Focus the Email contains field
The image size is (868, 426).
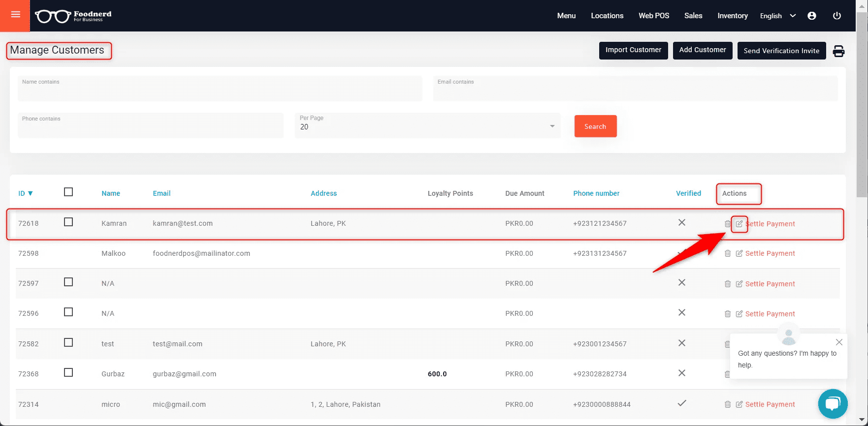click(x=635, y=89)
